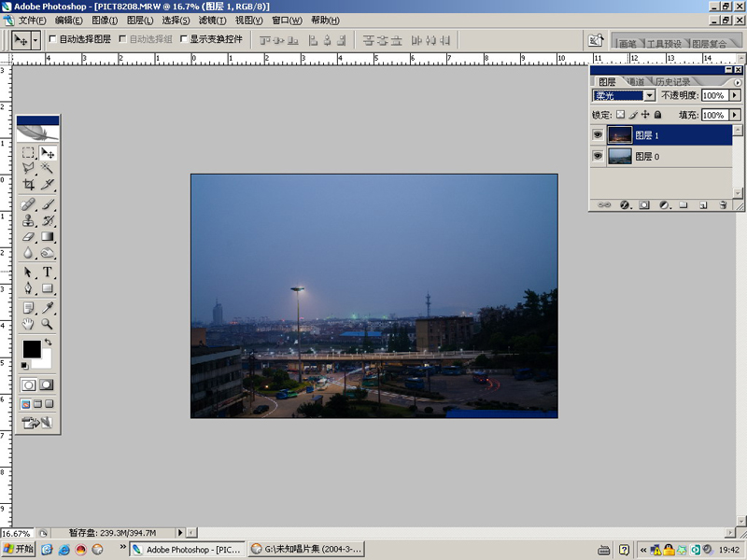Viewport: 747px width, 560px height.
Task: Select the Eraser tool
Action: point(28,237)
